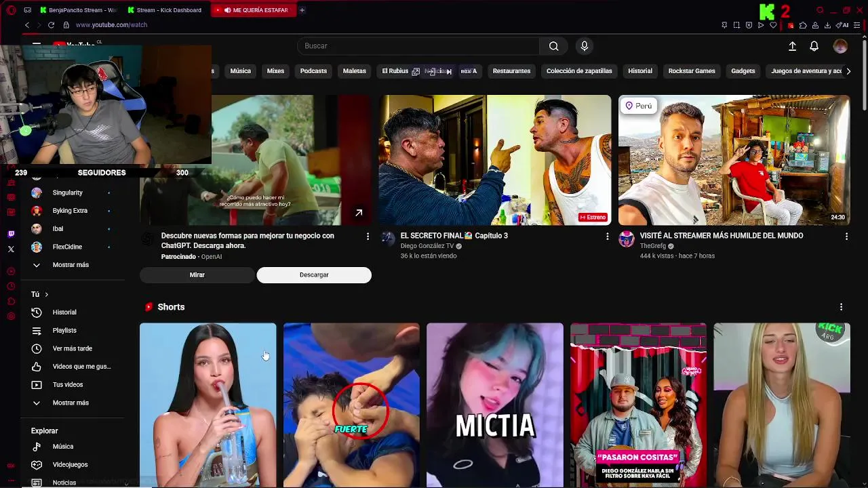
Task: Open the Opera AI assistant button
Action: [843, 25]
